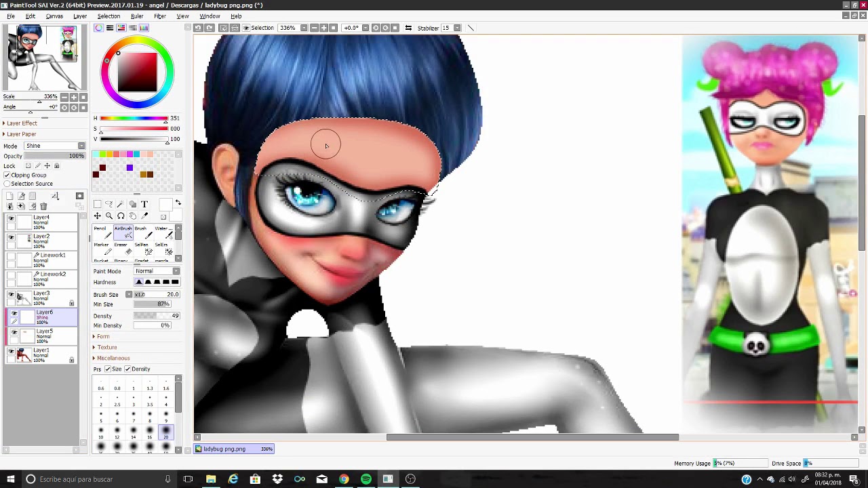
Task: Expand the Layer Paper section
Action: coord(20,134)
